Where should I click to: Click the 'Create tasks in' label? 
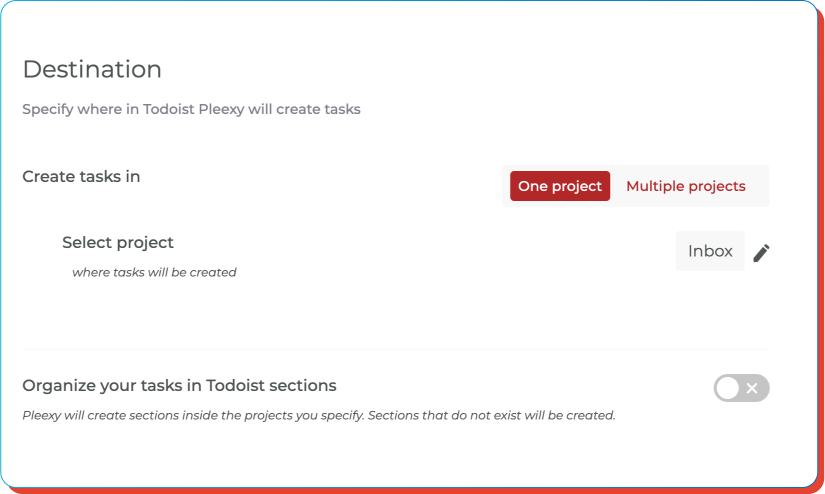pyautogui.click(x=81, y=176)
